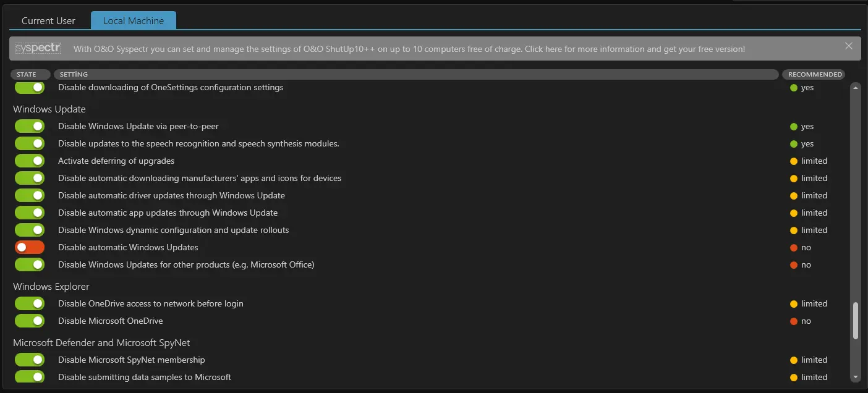
Task: Toggle Disable Microsoft SpyNet membership switch
Action: click(x=30, y=360)
